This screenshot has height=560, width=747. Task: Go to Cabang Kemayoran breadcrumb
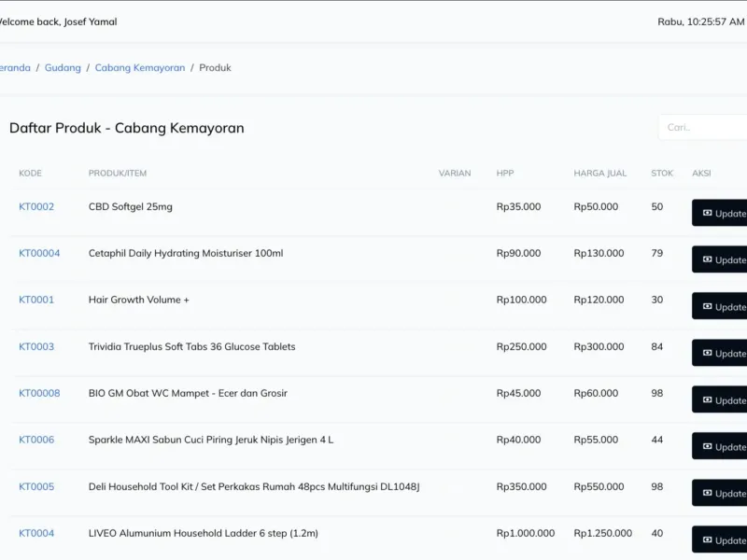pyautogui.click(x=140, y=68)
